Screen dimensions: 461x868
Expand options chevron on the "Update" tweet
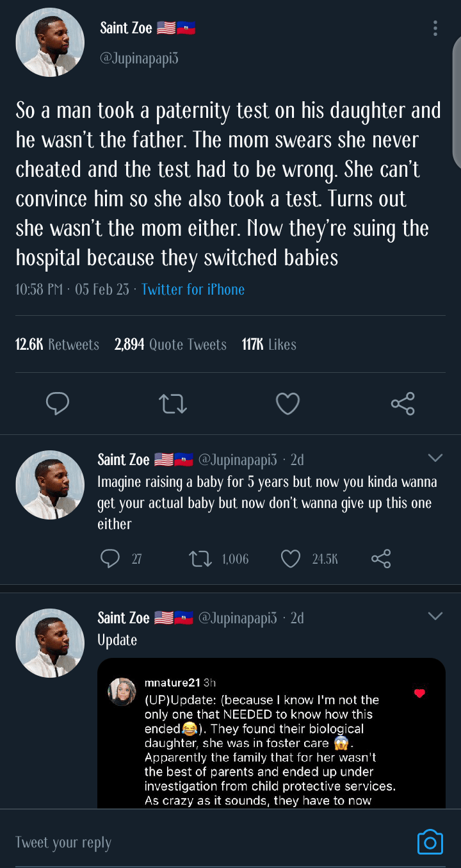(x=435, y=616)
